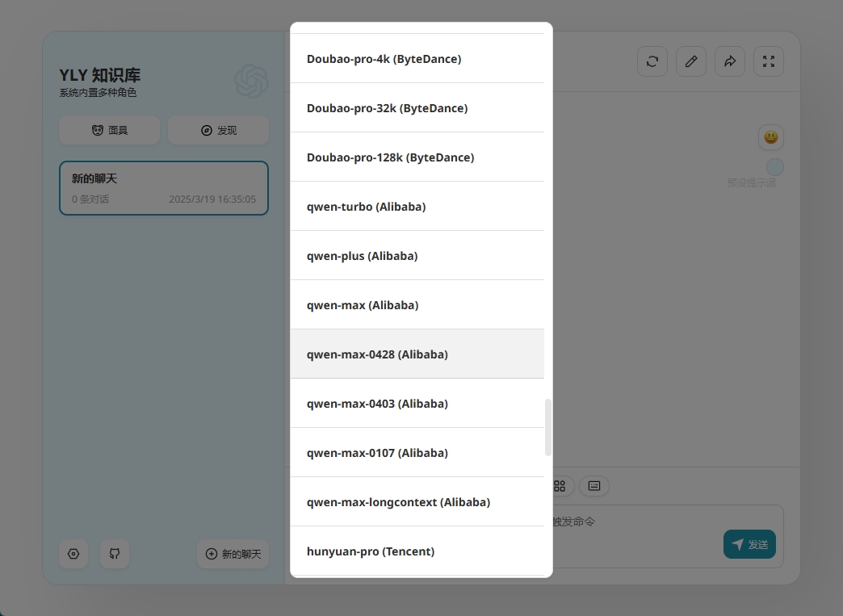843x616 pixels.
Task: Open settings via the hexagon gear icon
Action: 73,554
